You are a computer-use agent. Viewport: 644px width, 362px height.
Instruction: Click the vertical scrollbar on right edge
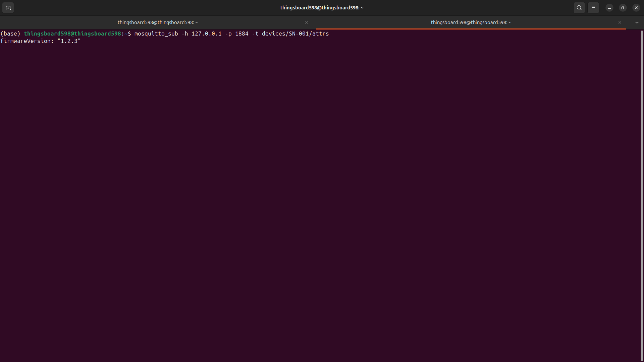[x=642, y=194]
